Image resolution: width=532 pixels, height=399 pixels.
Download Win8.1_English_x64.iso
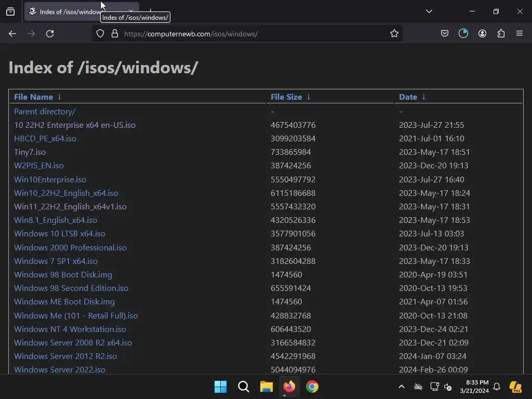point(55,220)
